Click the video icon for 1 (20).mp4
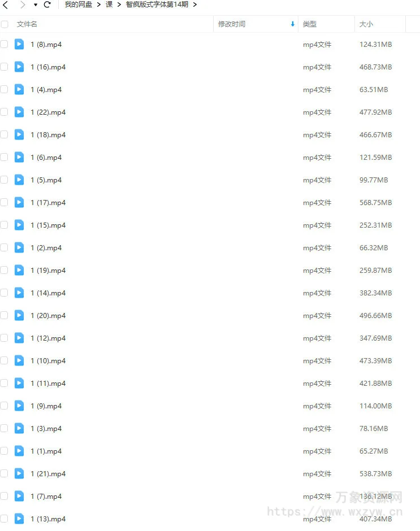This screenshot has width=420, height=531. [x=19, y=316]
